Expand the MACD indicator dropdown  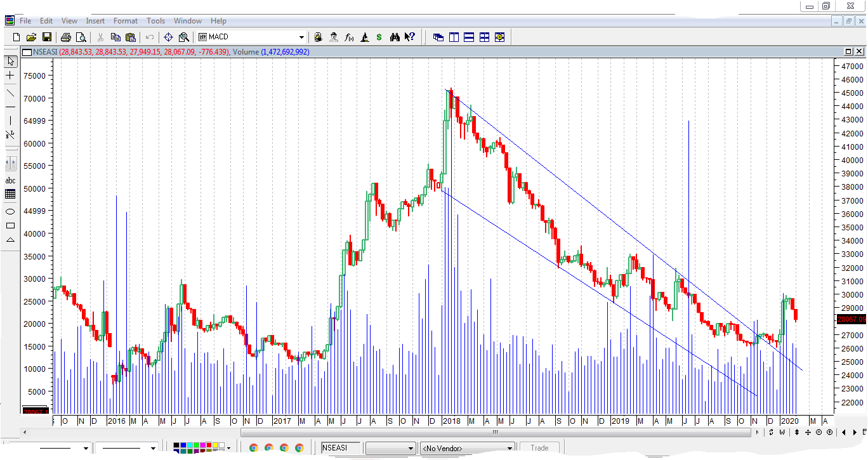click(x=301, y=37)
